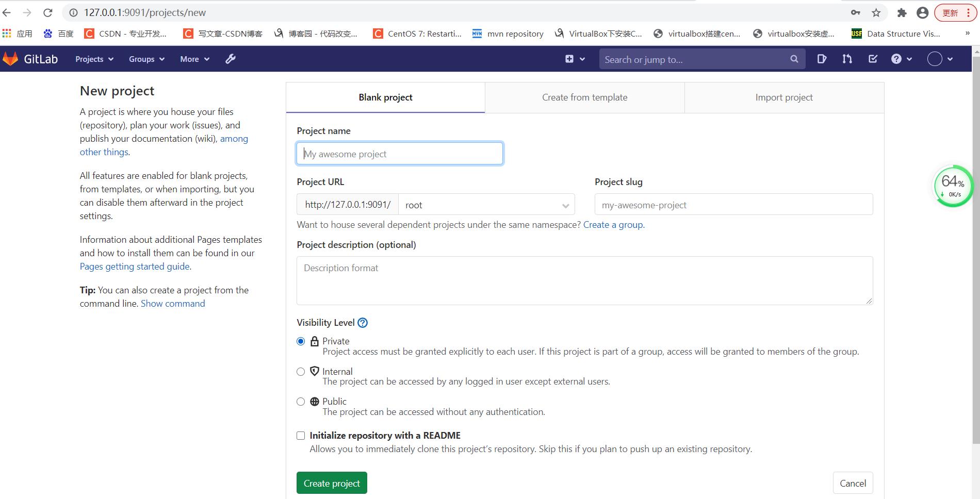The image size is (980, 499).
Task: Click the Show command link
Action: coord(173,304)
